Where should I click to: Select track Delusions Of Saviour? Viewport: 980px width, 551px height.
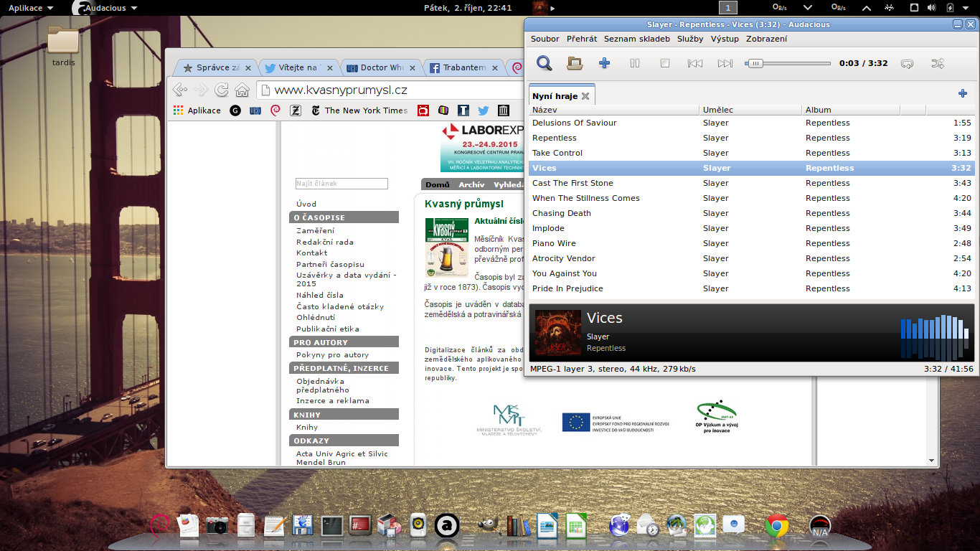pyautogui.click(x=752, y=123)
